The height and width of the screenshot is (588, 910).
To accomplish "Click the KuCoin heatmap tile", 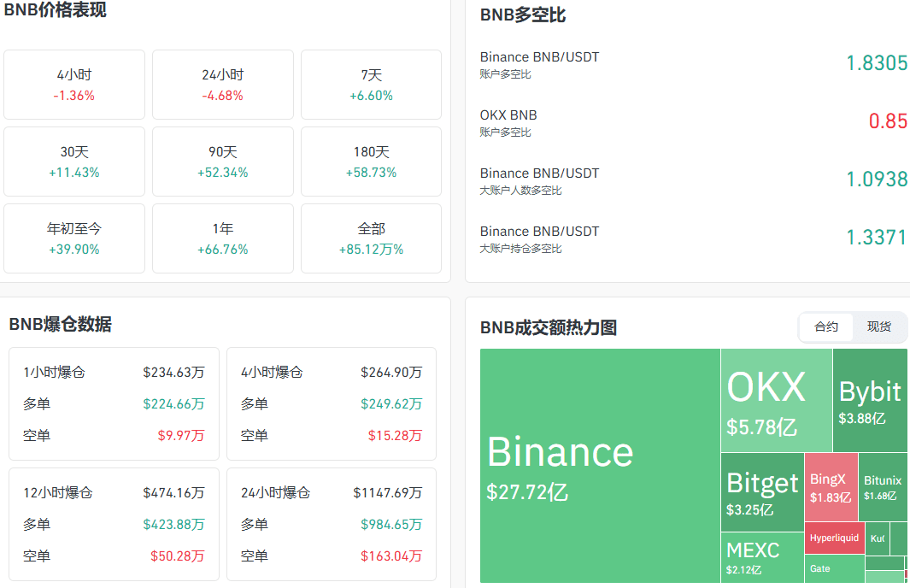I will pyautogui.click(x=878, y=538).
